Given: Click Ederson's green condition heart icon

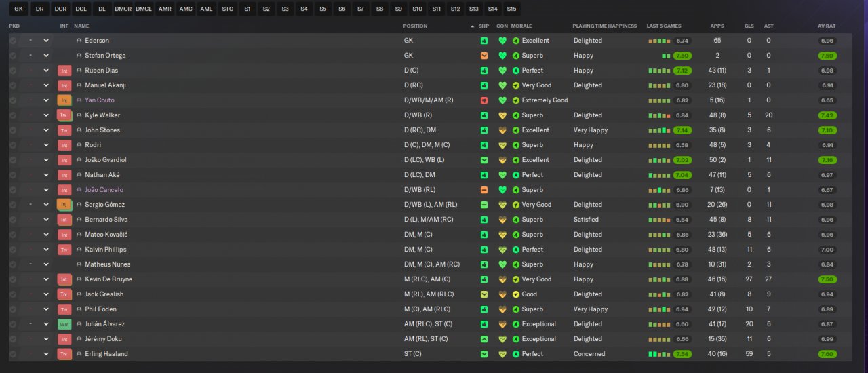Looking at the screenshot, I should pos(502,41).
